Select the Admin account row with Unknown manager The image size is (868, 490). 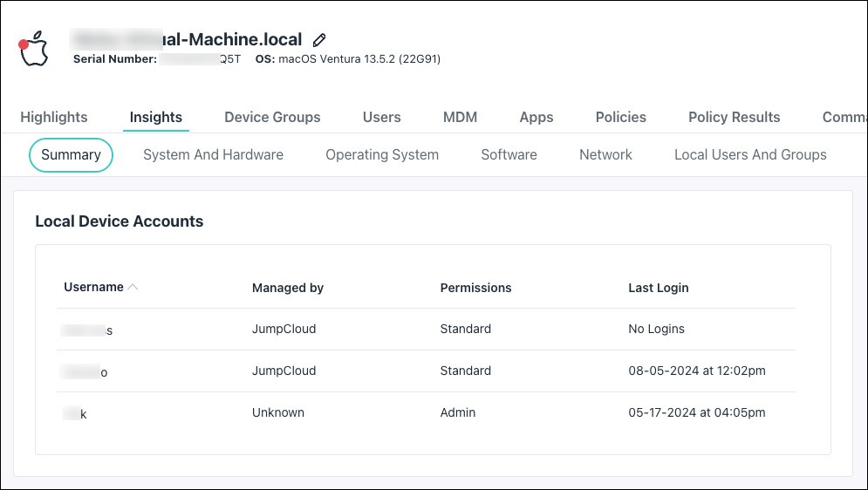pyautogui.click(x=426, y=412)
